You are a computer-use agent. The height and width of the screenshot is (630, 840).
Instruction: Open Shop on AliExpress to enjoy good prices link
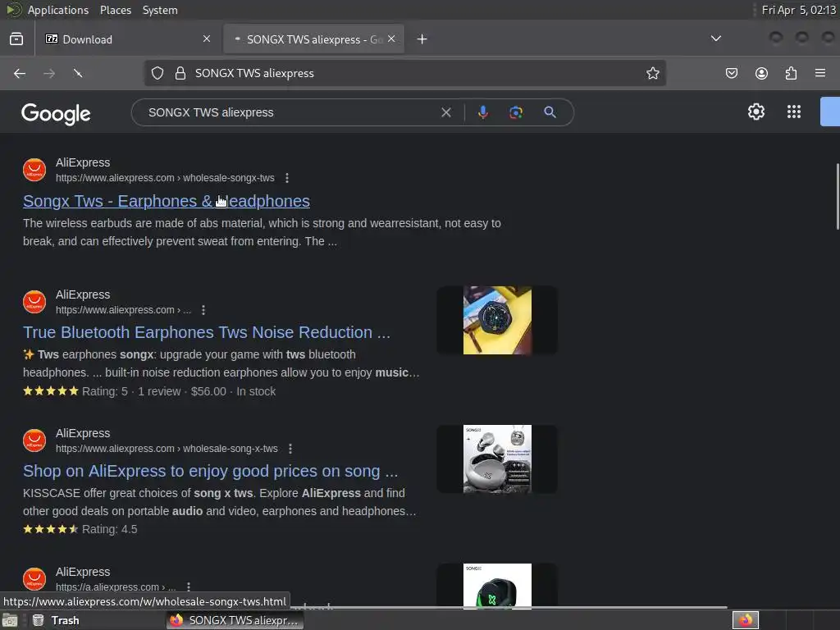210,472
